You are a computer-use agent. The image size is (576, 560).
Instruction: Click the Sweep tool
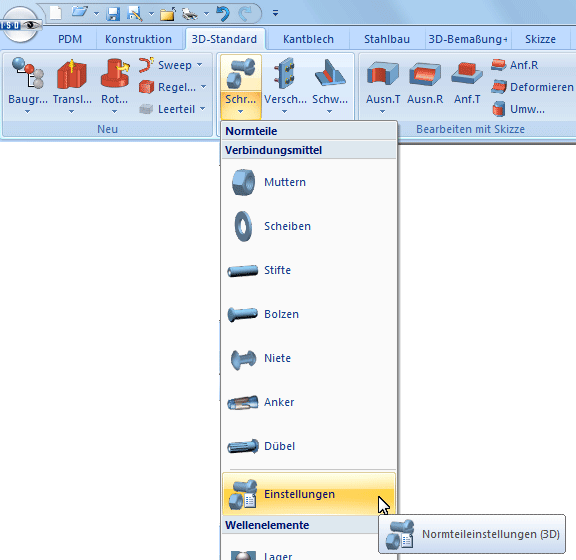tap(165, 65)
